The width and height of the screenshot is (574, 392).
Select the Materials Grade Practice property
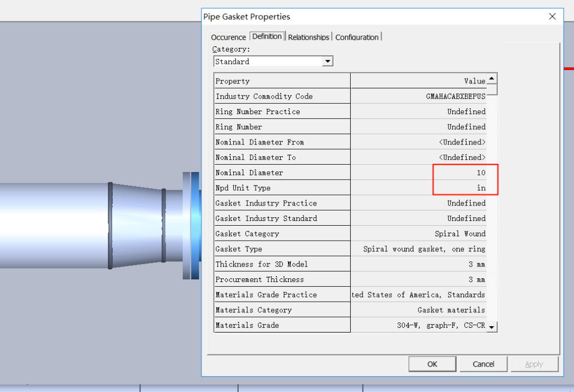pos(282,295)
